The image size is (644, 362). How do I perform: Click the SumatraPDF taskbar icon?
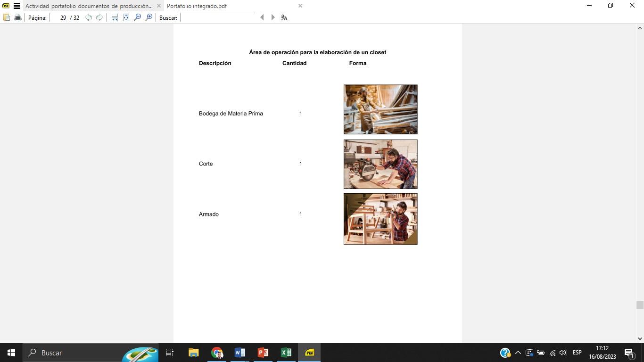[x=309, y=353]
